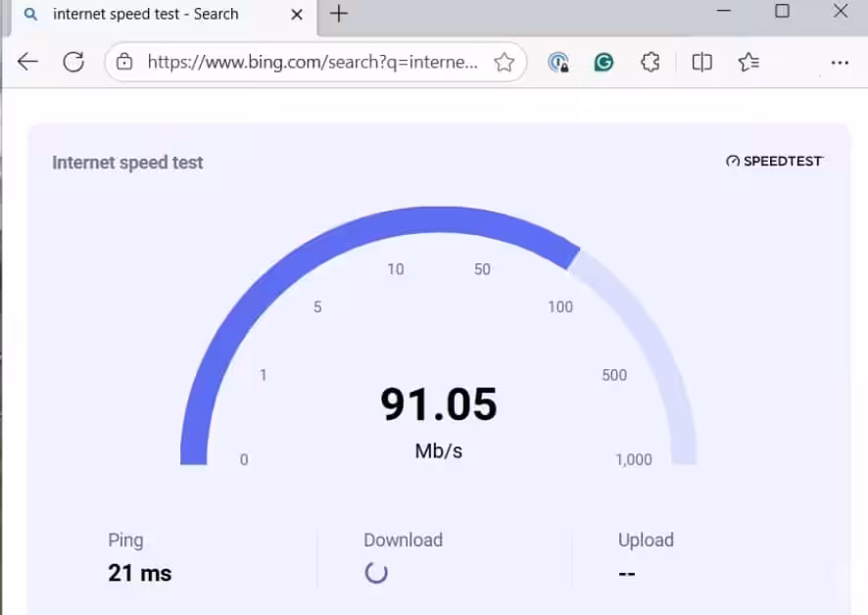Open a new browser tab
The image size is (868, 615).
tap(339, 14)
